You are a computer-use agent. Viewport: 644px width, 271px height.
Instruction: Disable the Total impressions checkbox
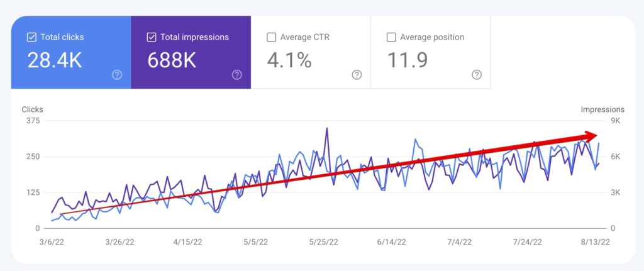coord(152,37)
